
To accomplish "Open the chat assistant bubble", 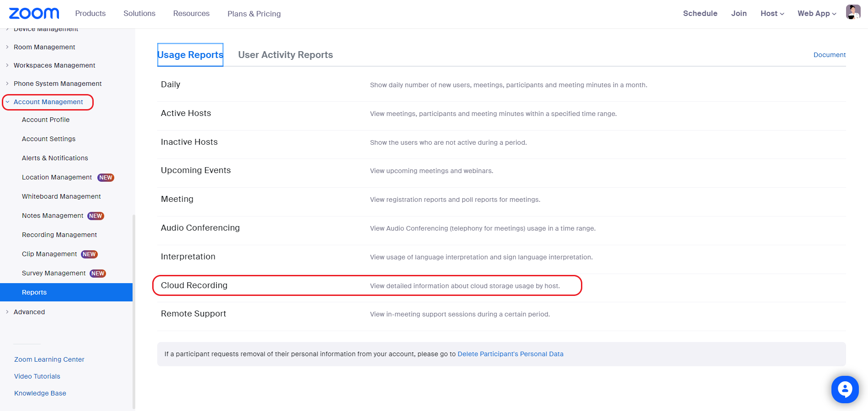I will tap(845, 389).
